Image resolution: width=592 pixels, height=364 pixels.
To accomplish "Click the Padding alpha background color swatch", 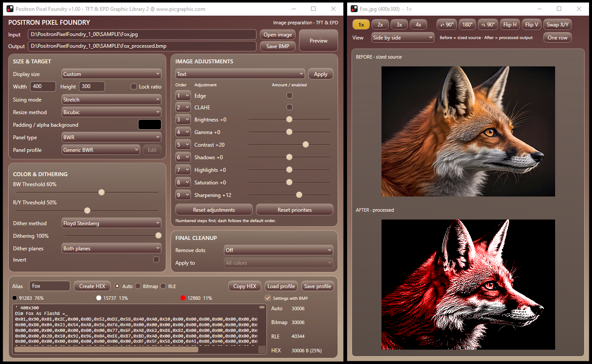I will [150, 125].
